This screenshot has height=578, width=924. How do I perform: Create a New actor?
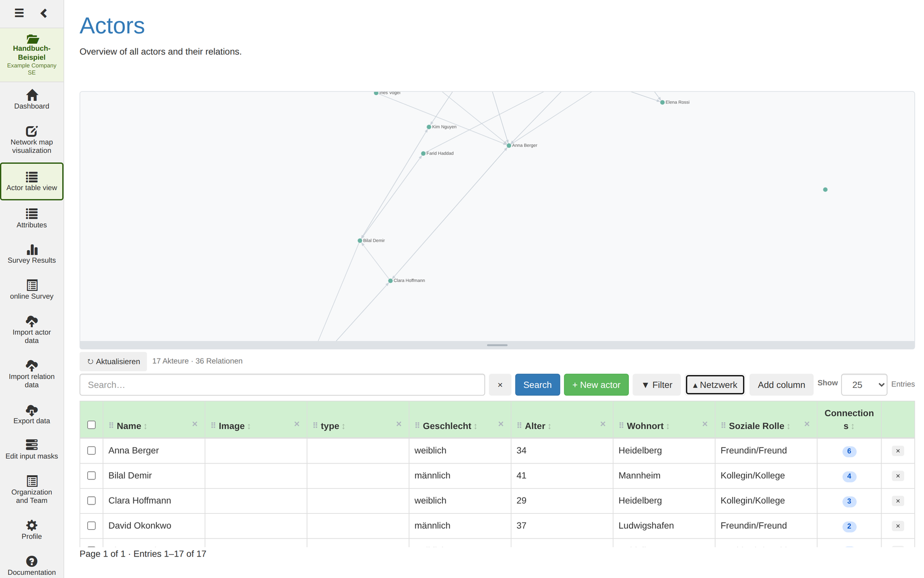(x=596, y=385)
